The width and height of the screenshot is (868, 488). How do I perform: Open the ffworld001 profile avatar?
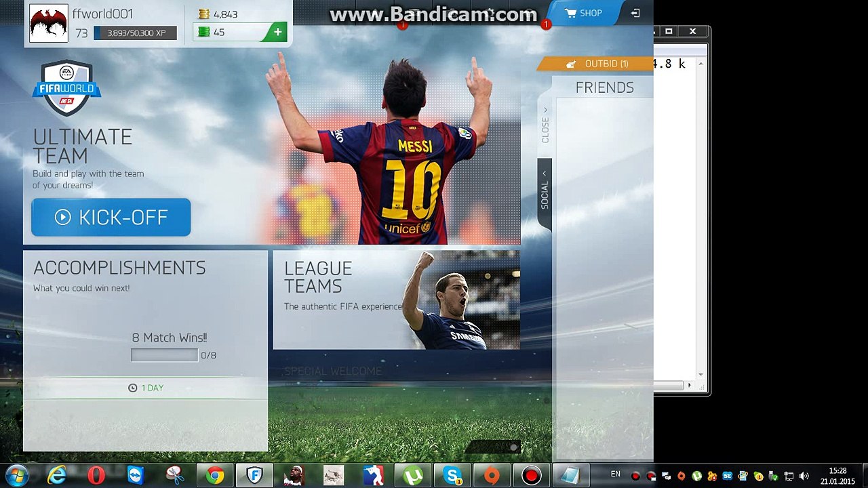tap(49, 22)
